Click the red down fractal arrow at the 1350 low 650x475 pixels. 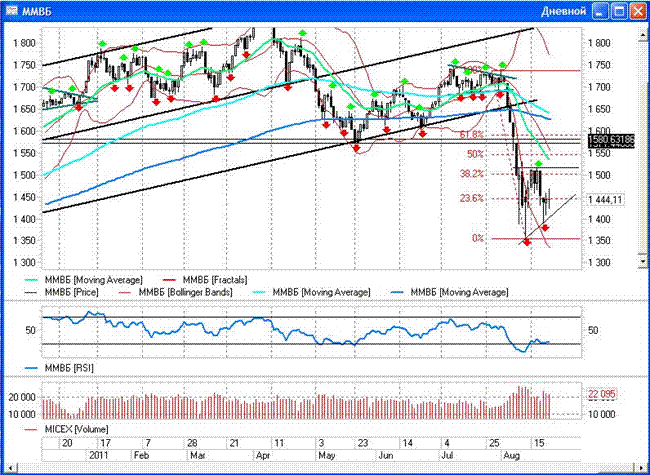pos(527,242)
